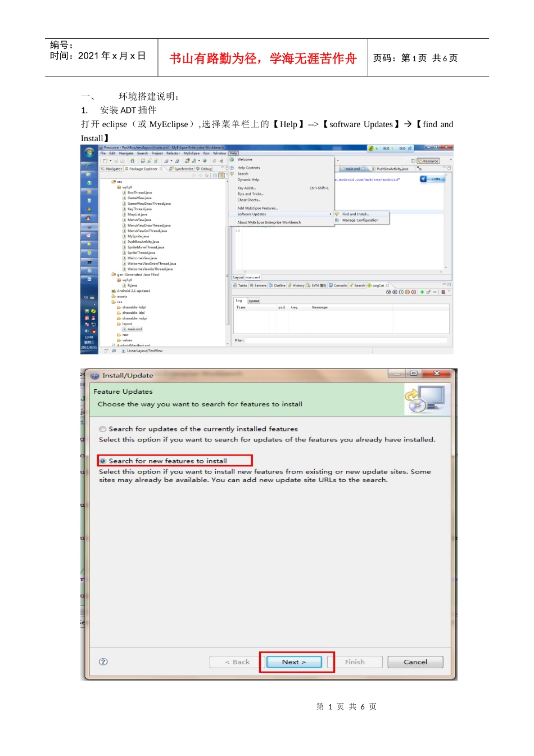Click the help question icon in Install/Update dialog
Image resolution: width=534 pixels, height=756 pixels.
(103, 661)
